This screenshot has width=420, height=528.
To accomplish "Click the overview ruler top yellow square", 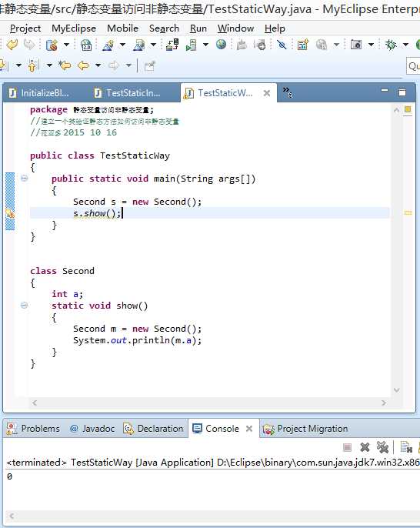I will (x=408, y=109).
